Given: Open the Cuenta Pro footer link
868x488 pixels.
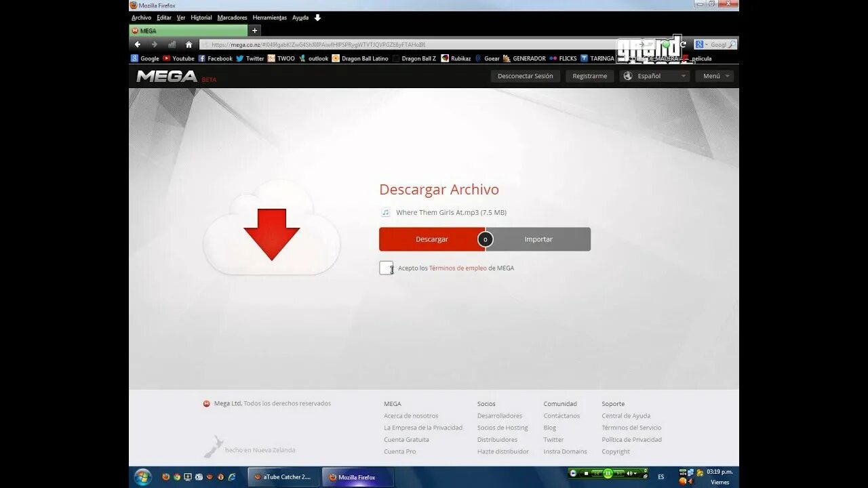Looking at the screenshot, I should (x=400, y=451).
